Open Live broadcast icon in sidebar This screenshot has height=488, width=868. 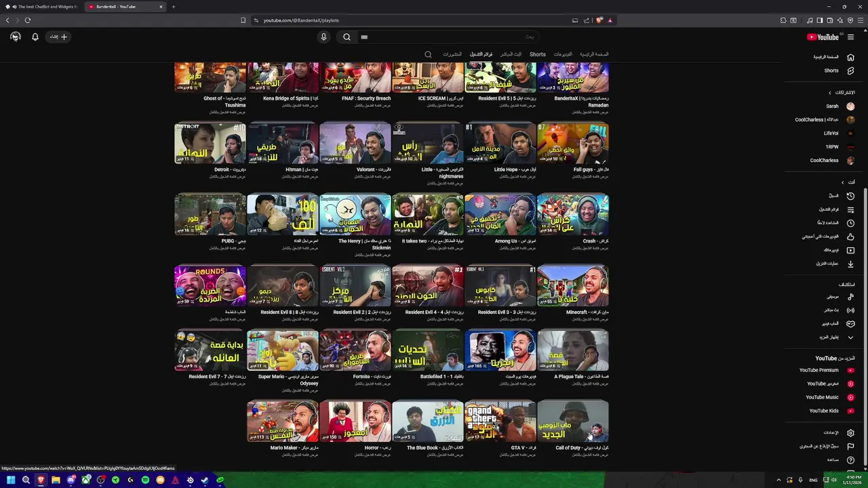click(850, 310)
